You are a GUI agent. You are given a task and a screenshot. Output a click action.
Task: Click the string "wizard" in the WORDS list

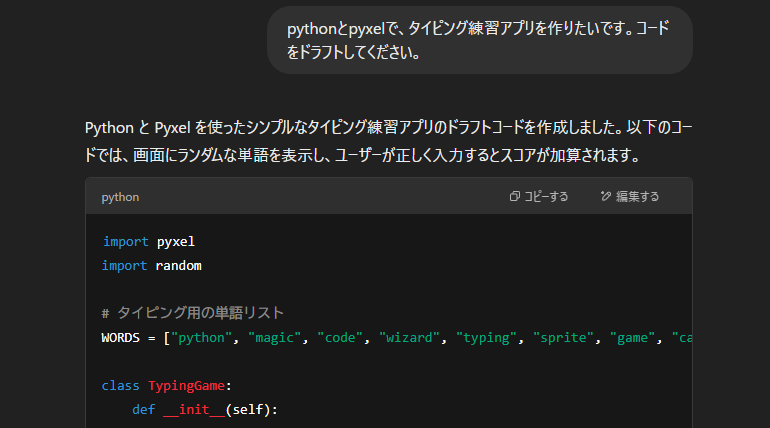click(x=409, y=338)
